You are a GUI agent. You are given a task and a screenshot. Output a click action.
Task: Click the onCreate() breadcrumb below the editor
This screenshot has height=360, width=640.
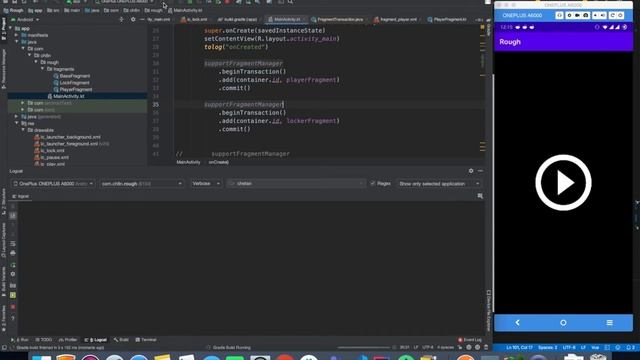pos(218,162)
